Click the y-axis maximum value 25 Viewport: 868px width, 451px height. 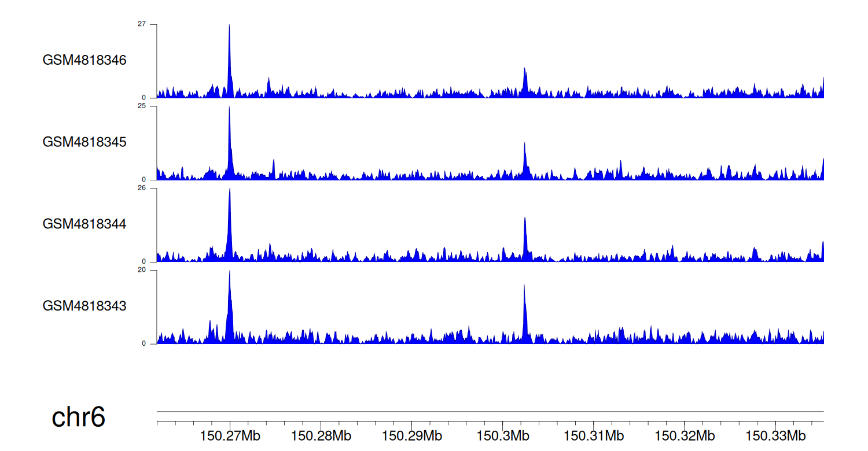142,106
